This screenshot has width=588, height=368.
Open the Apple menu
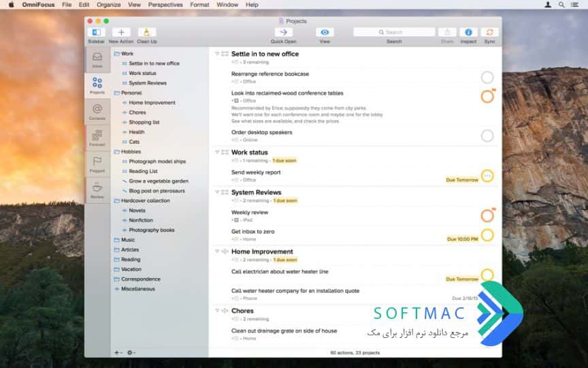pyautogui.click(x=11, y=5)
